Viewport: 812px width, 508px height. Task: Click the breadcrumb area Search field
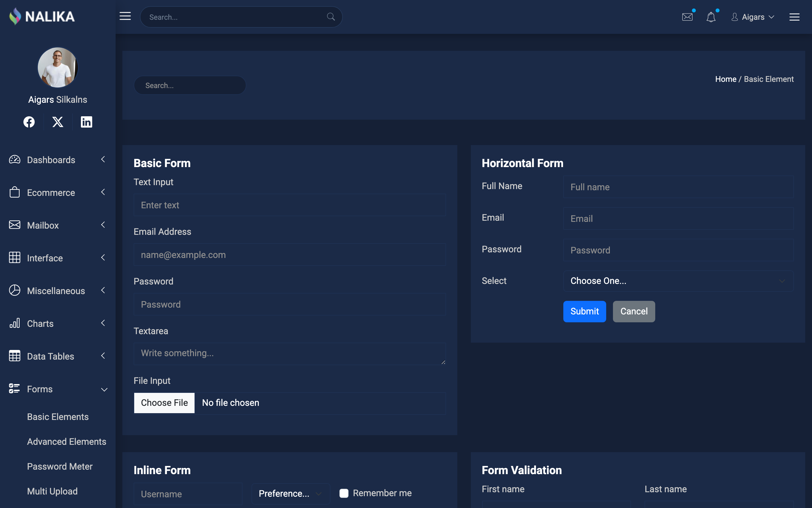190,85
